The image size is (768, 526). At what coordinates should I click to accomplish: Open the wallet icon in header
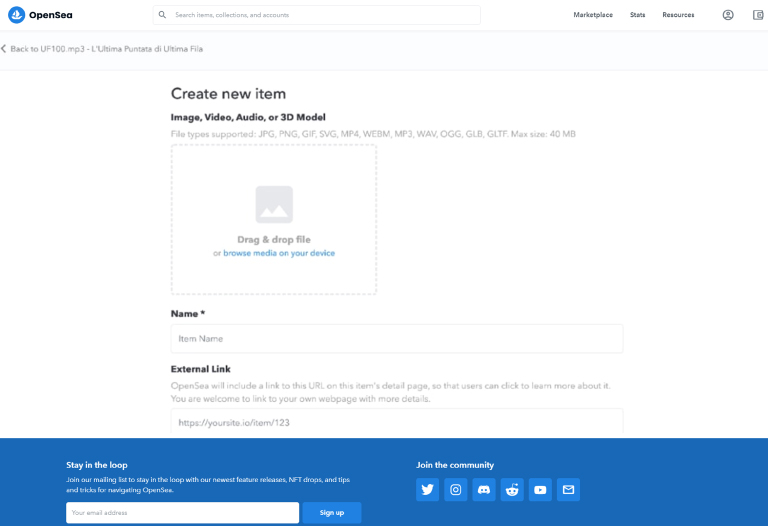pyautogui.click(x=758, y=15)
